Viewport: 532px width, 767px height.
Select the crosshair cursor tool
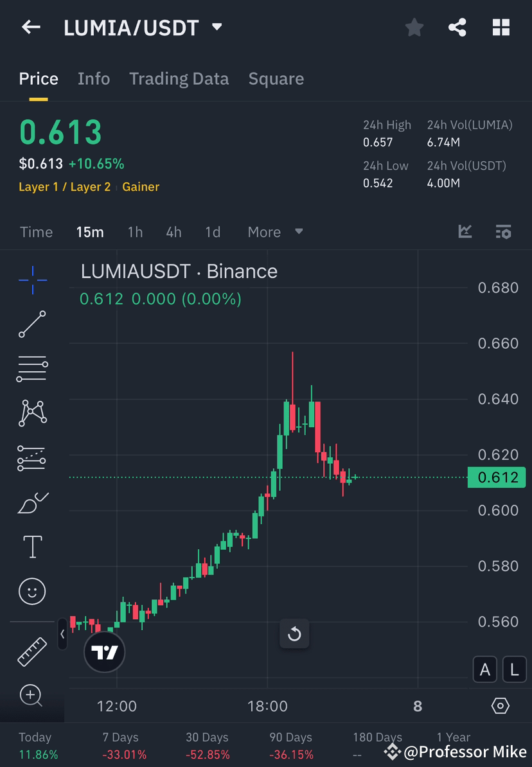coord(32,279)
